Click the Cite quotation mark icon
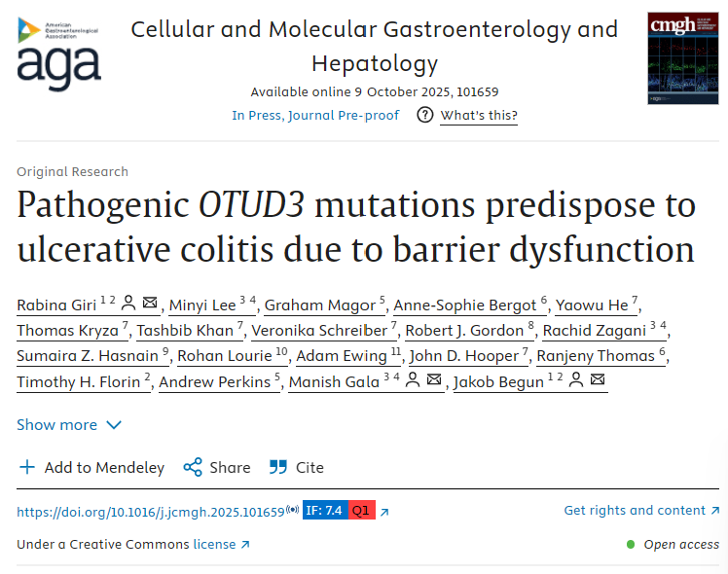The width and height of the screenshot is (728, 574). [x=278, y=467]
